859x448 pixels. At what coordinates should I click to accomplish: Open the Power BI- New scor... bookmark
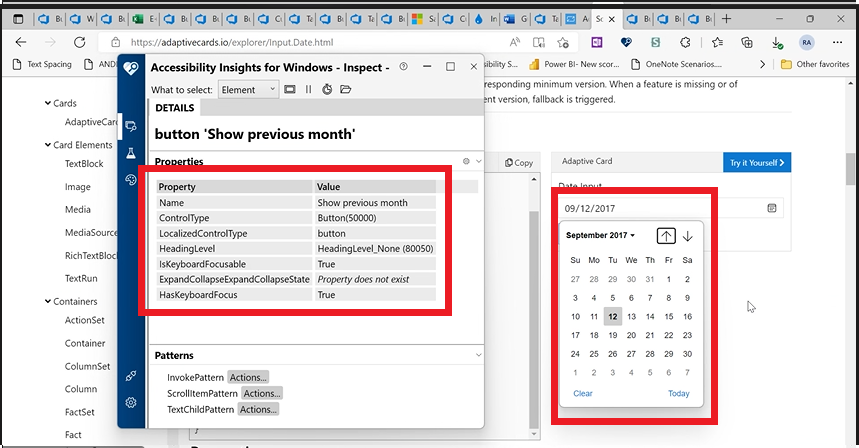pos(574,64)
